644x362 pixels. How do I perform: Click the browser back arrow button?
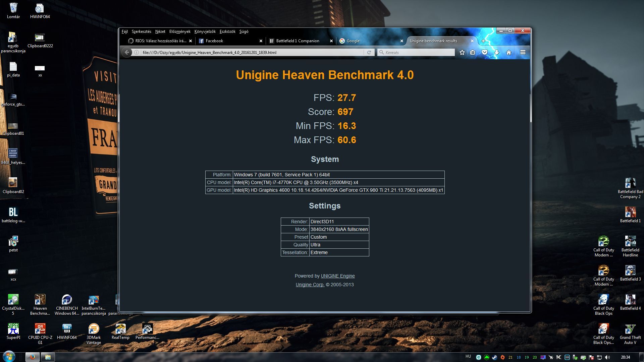127,52
